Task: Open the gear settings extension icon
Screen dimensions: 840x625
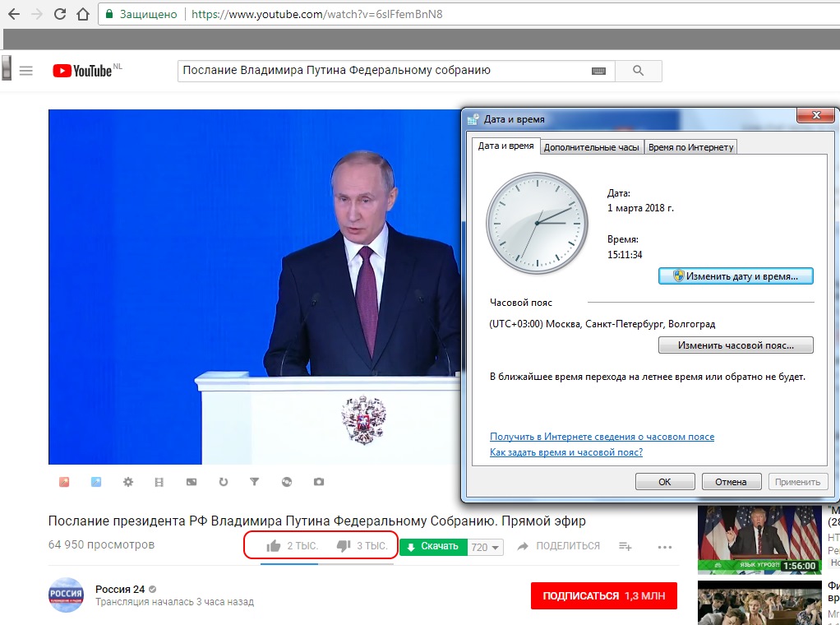Action: [x=128, y=482]
